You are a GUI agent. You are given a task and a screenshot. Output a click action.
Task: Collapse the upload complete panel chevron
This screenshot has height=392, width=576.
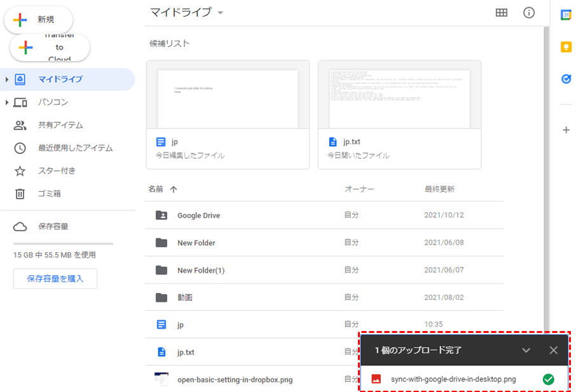526,350
